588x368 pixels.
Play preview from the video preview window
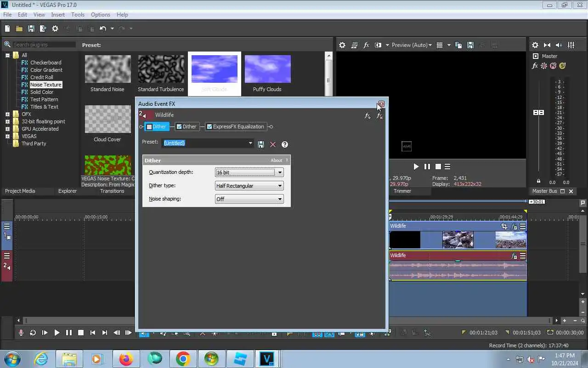[416, 167]
